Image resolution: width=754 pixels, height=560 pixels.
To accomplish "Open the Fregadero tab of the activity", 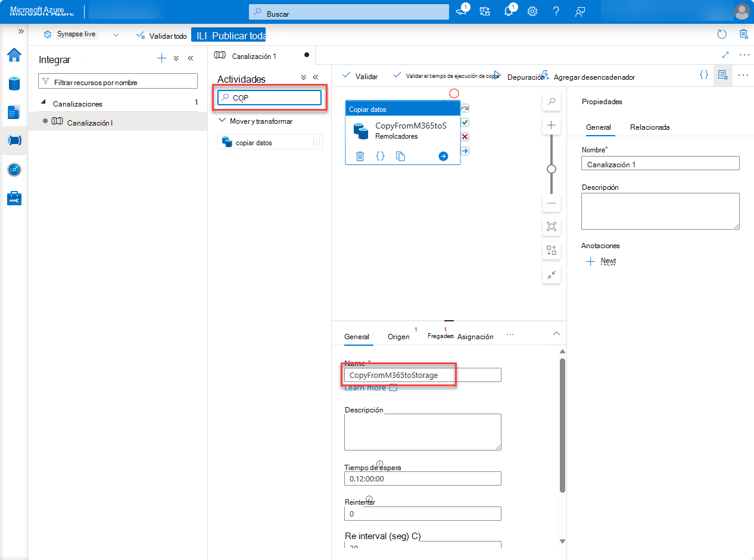I will [x=441, y=336].
